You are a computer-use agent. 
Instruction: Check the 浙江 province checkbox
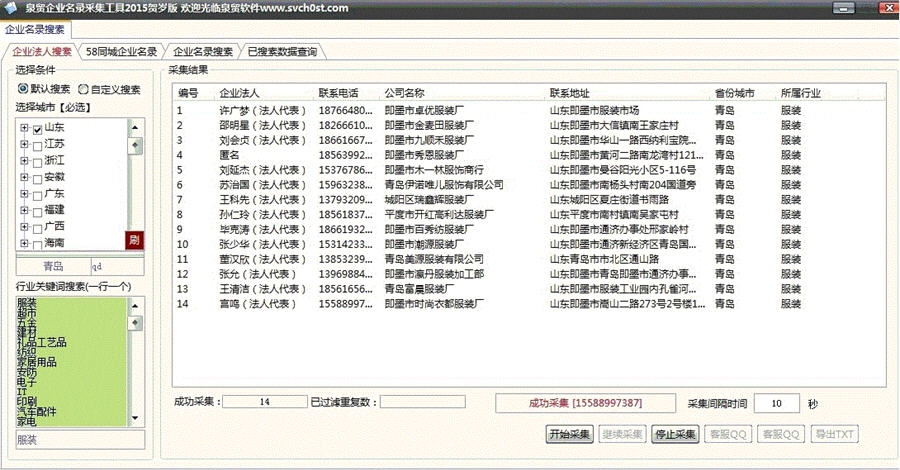click(x=37, y=162)
